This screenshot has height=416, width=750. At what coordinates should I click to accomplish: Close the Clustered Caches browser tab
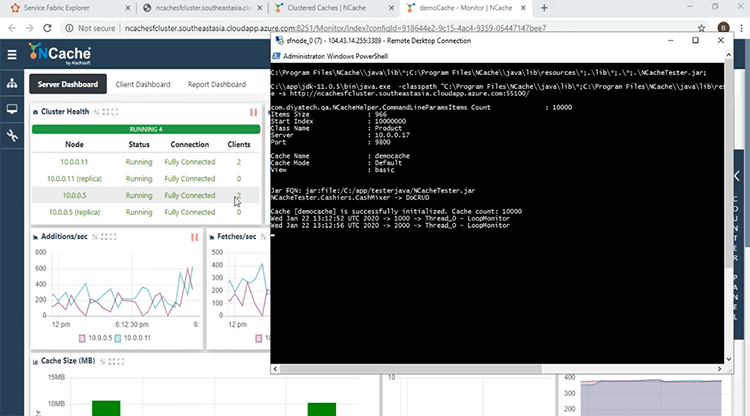coord(391,8)
